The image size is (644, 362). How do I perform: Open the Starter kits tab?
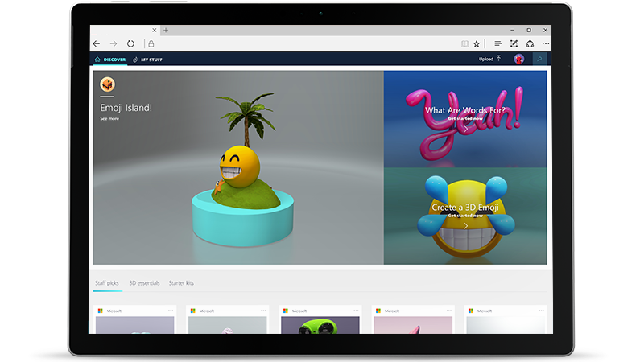point(181,283)
